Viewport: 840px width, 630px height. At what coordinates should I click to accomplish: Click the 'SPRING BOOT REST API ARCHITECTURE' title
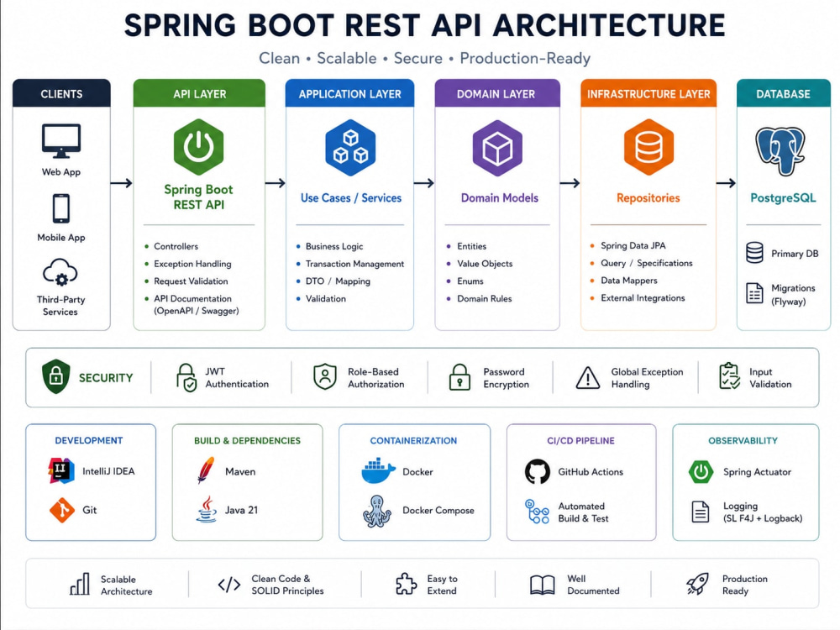click(x=424, y=25)
